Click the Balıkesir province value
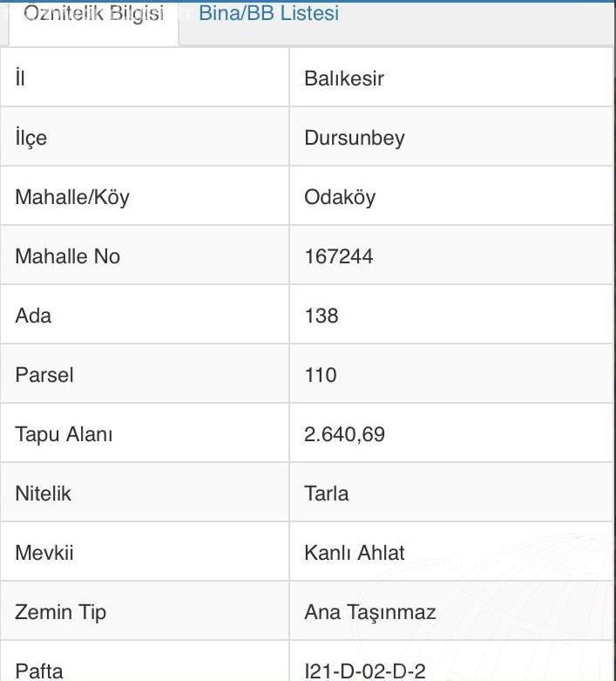Viewport: 616px width, 681px height. tap(344, 78)
